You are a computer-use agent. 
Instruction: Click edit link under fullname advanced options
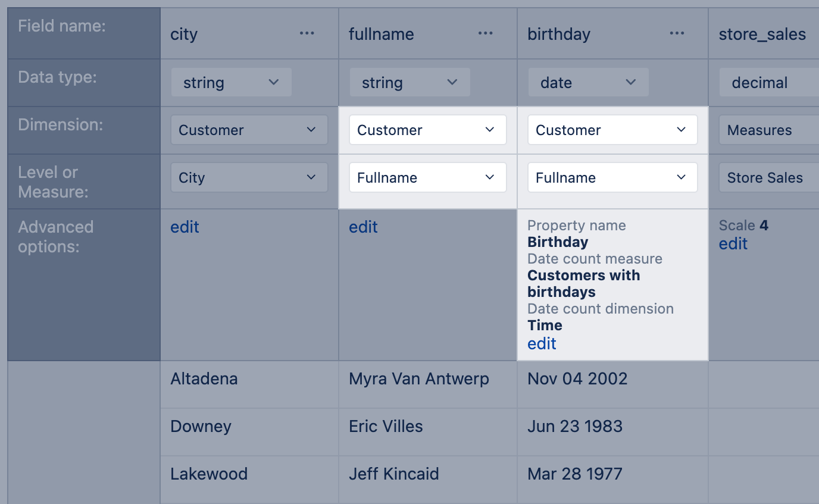coord(363,227)
